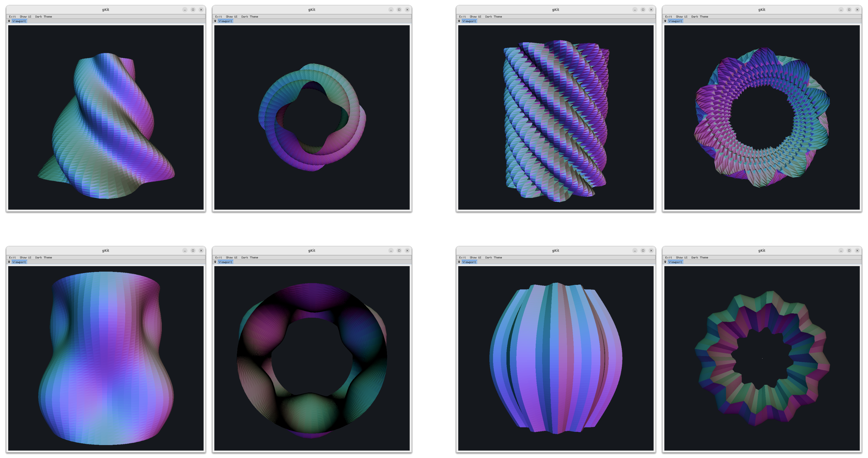Enable Dark Theme in the twisted blue-pink ring window
The image size is (868, 458).
point(250,16)
